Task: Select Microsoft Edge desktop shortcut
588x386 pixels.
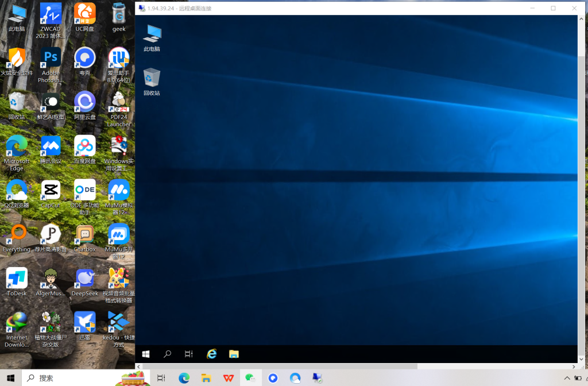Action: pyautogui.click(x=17, y=153)
